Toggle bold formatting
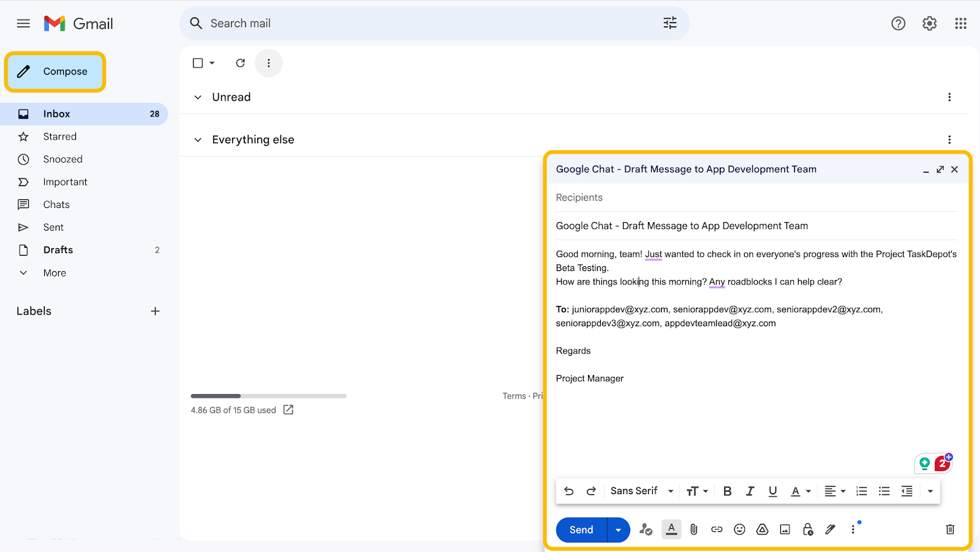The width and height of the screenshot is (980, 552). point(727,491)
